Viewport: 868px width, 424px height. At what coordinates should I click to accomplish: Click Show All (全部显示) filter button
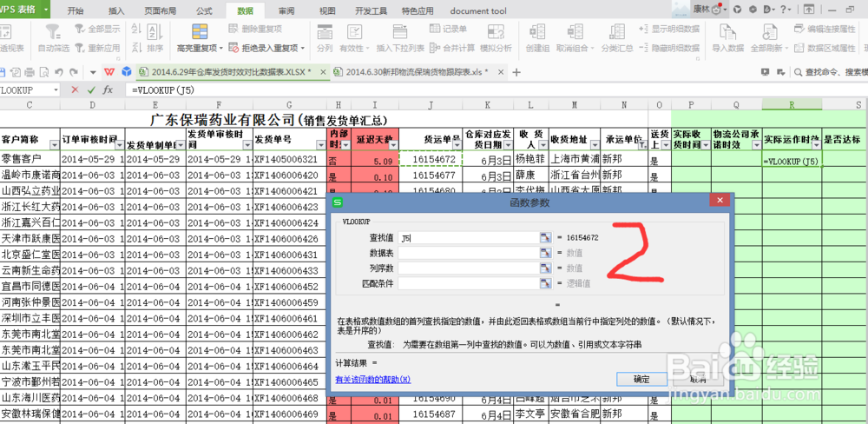(x=98, y=29)
